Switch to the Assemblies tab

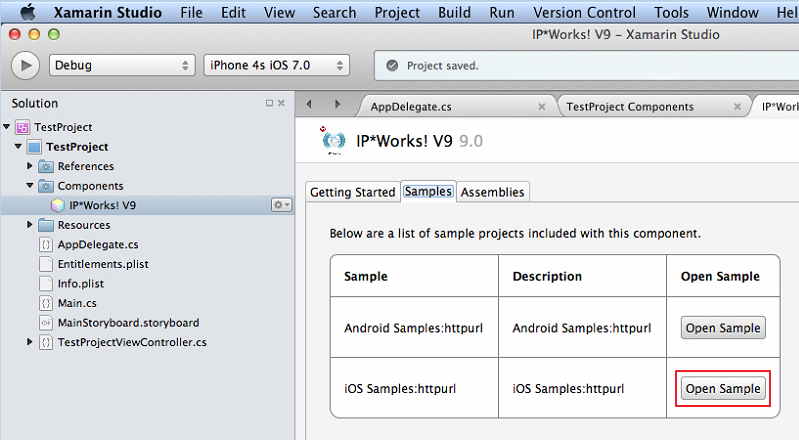click(492, 192)
